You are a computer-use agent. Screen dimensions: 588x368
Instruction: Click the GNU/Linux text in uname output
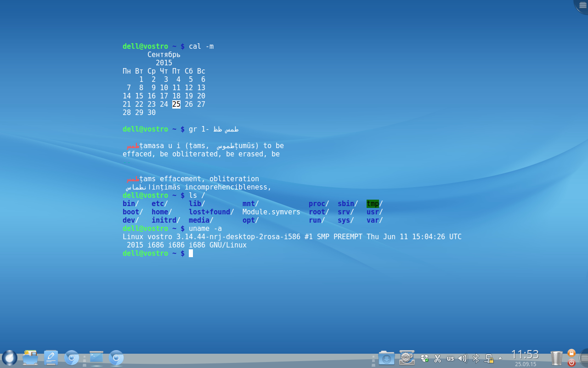[x=228, y=245]
